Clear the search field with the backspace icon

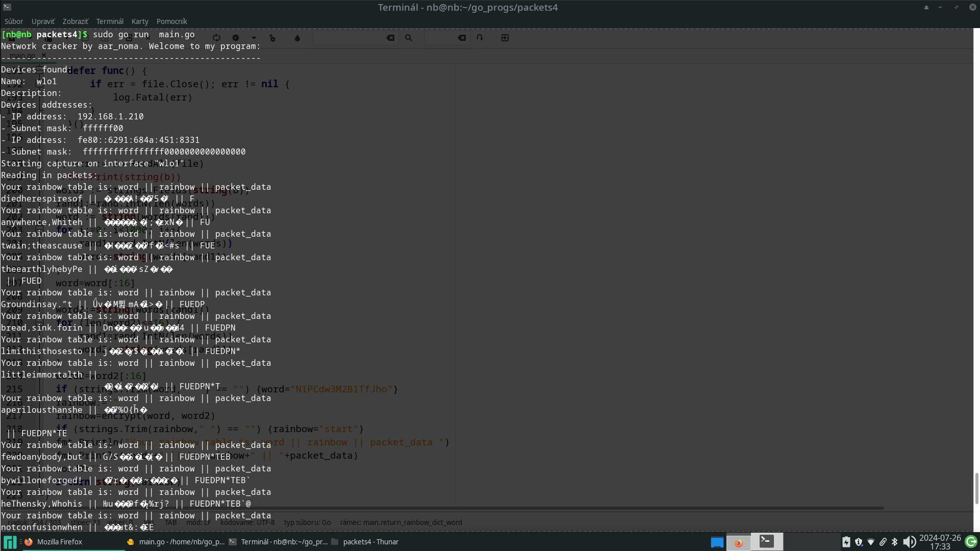(x=390, y=38)
